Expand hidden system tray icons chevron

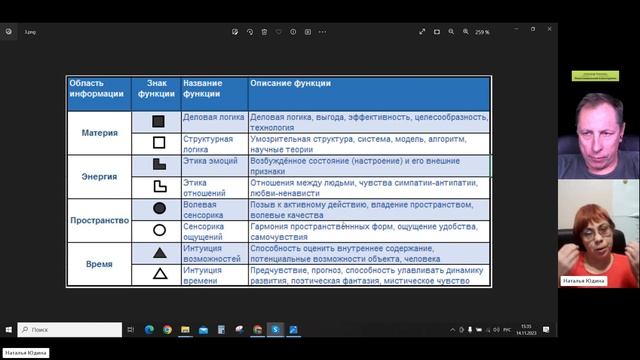tap(452, 330)
